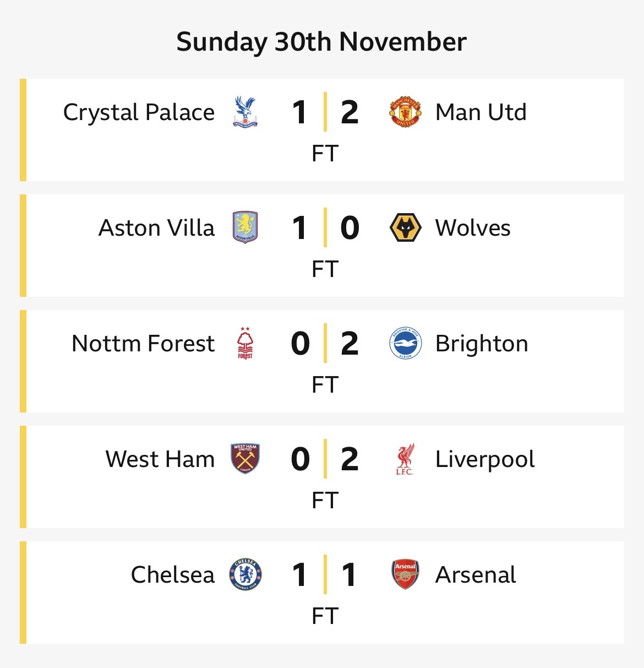This screenshot has height=668, width=644.
Task: Open the Man Utd team name link
Action: coord(481,112)
